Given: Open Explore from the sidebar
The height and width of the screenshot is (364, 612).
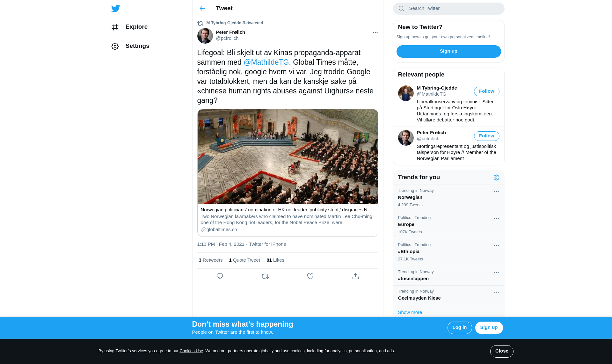Looking at the screenshot, I should (129, 27).
